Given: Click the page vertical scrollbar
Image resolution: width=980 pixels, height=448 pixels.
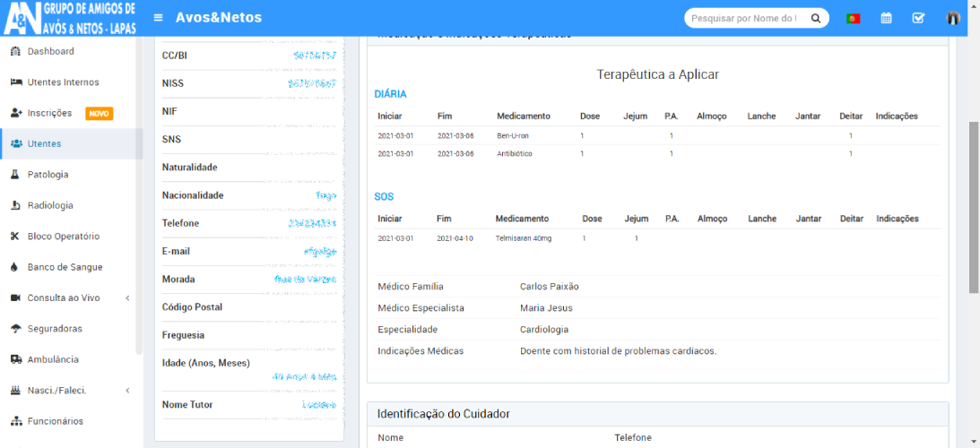Looking at the screenshot, I should [974, 206].
